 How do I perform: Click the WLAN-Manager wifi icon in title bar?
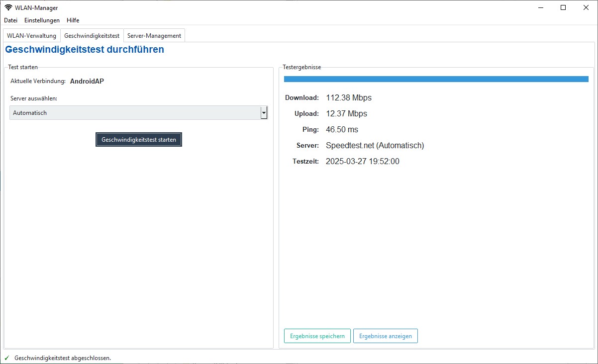click(x=8, y=7)
